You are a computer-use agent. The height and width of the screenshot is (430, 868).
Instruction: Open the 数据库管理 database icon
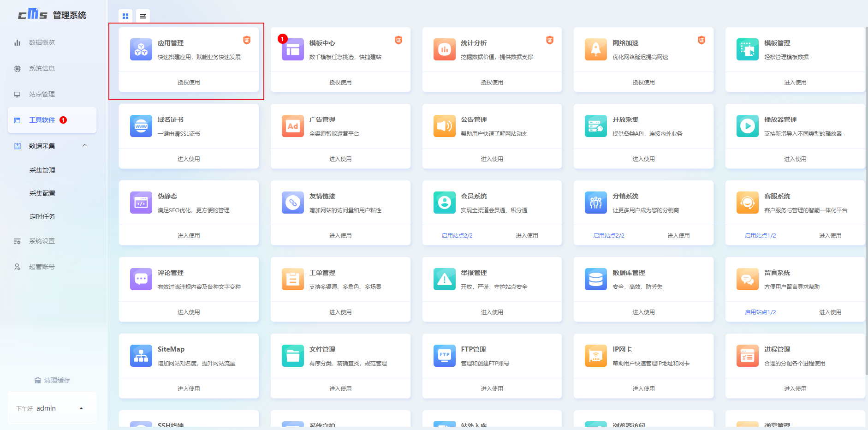(596, 279)
